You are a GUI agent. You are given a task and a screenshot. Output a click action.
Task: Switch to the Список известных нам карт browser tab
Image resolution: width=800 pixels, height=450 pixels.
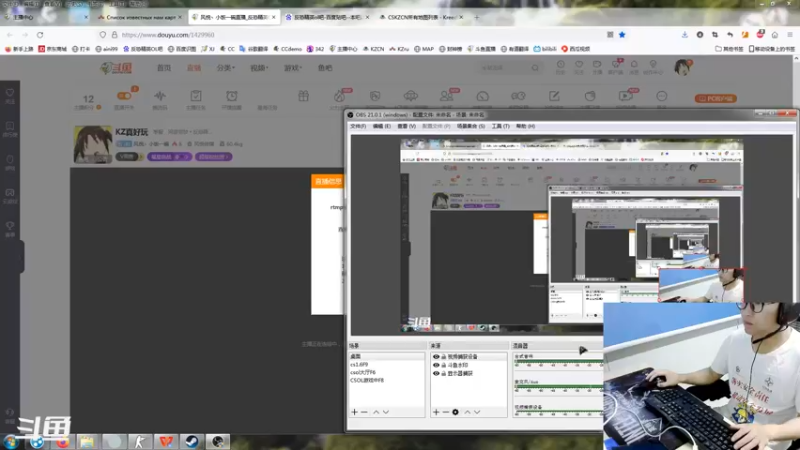click(x=140, y=17)
